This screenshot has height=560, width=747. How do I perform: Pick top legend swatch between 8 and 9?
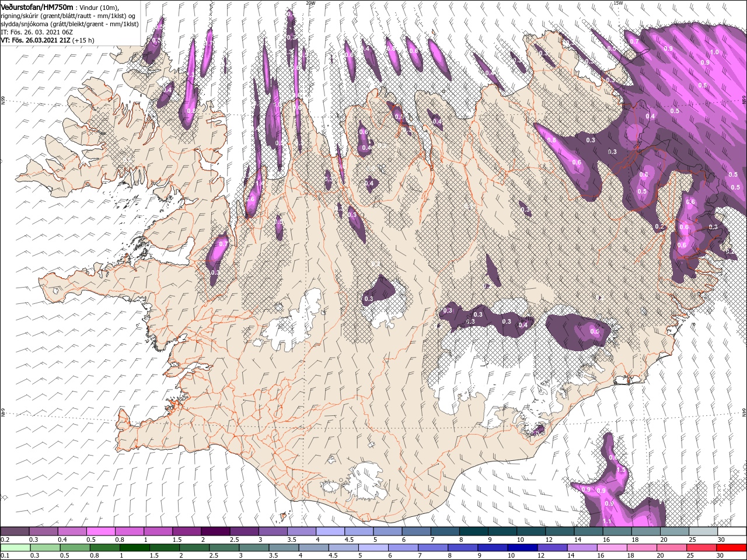pos(474,531)
